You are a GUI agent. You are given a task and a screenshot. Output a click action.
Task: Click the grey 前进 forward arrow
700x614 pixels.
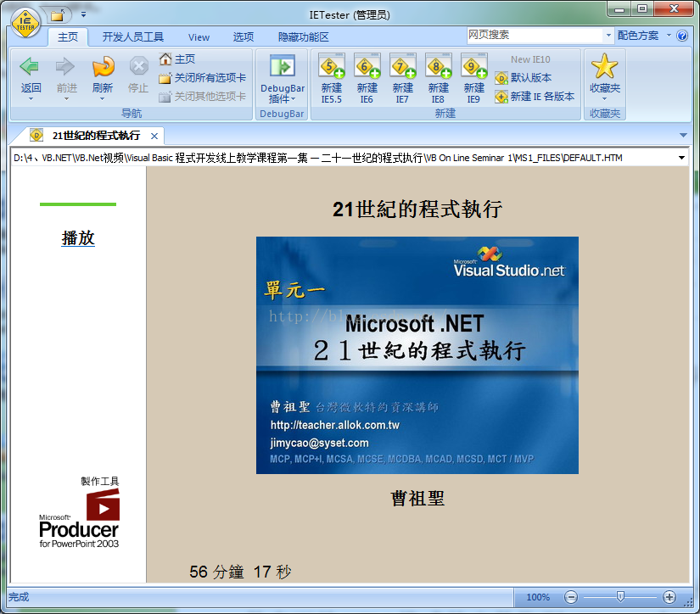(66, 67)
